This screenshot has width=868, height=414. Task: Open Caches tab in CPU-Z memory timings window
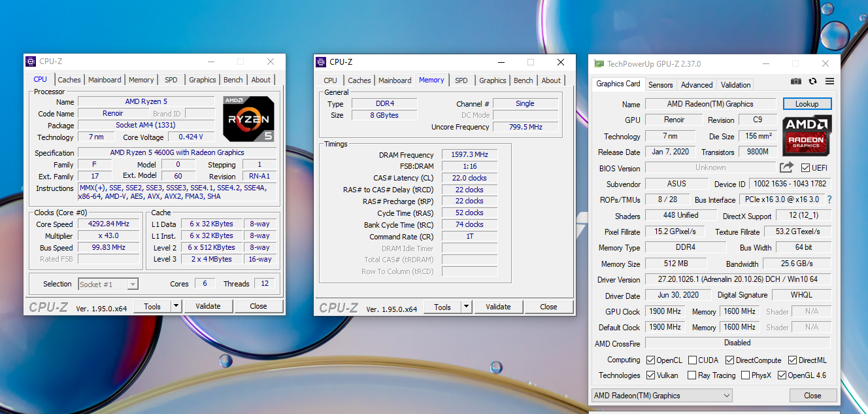click(x=359, y=80)
